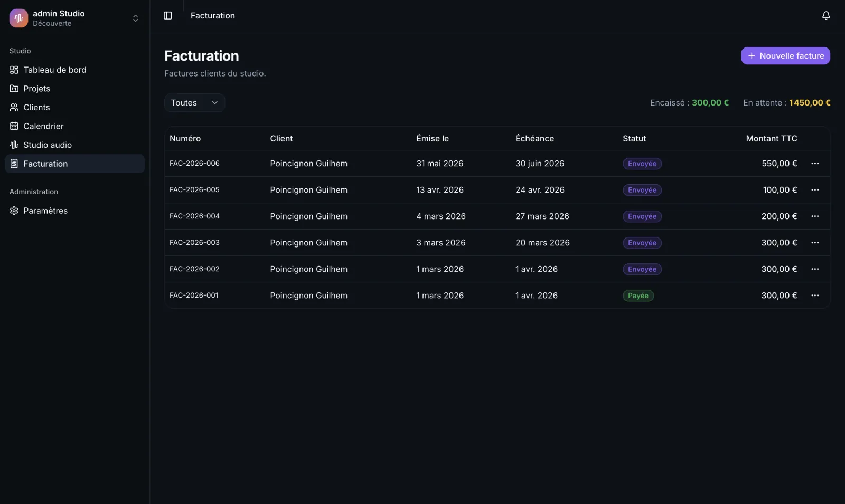This screenshot has height=504, width=845.
Task: Open the Clients page
Action: pyautogui.click(x=74, y=107)
